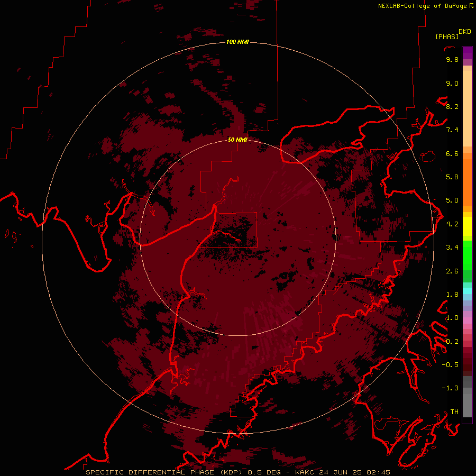Screen dimensions: 476x476
Task: Click the 6.6 scale value
Action: [452, 153]
